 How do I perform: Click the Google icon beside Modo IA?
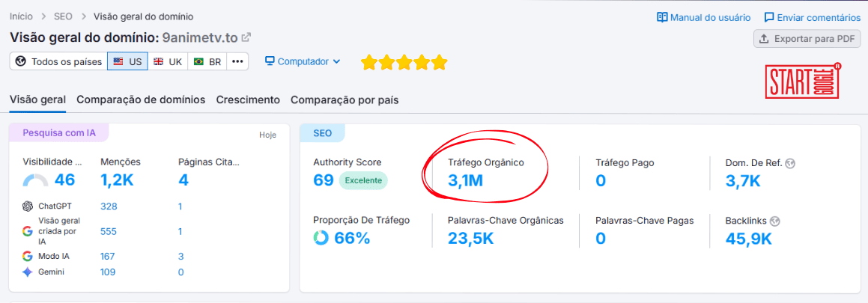tap(28, 257)
